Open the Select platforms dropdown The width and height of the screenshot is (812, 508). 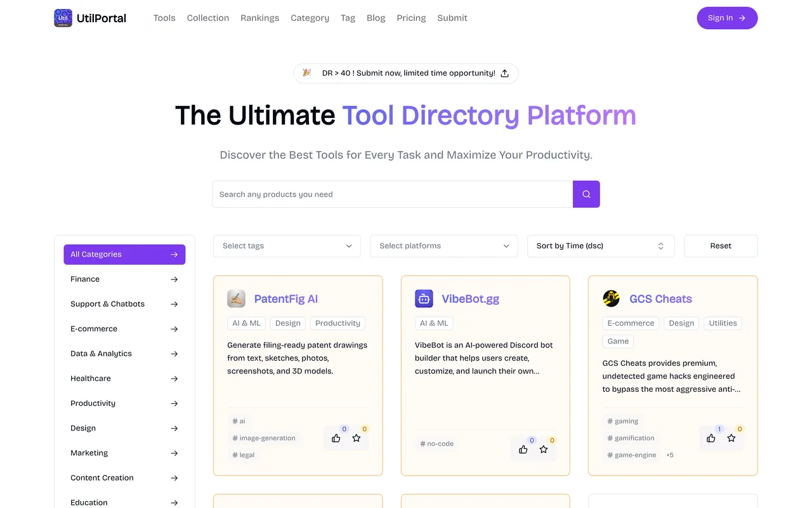[x=443, y=246]
